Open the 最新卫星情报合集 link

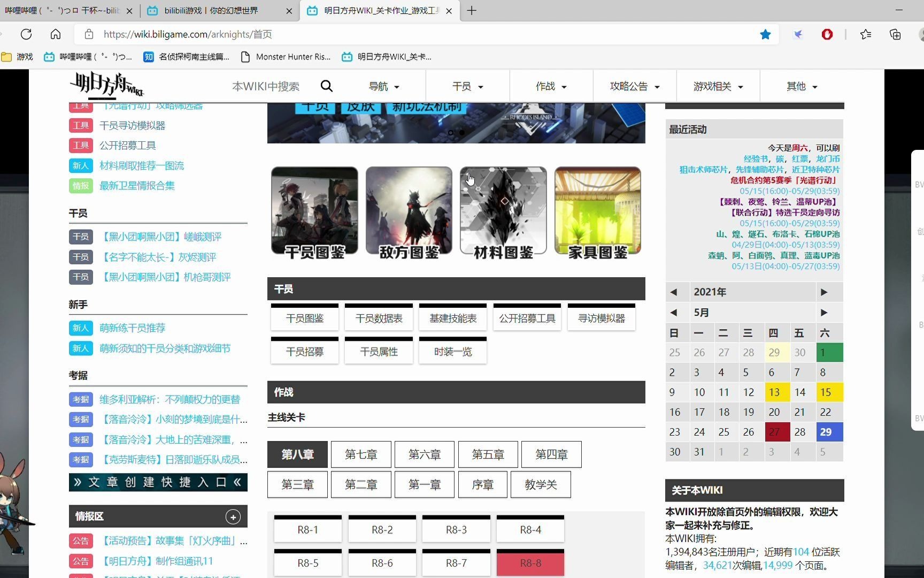click(x=137, y=186)
